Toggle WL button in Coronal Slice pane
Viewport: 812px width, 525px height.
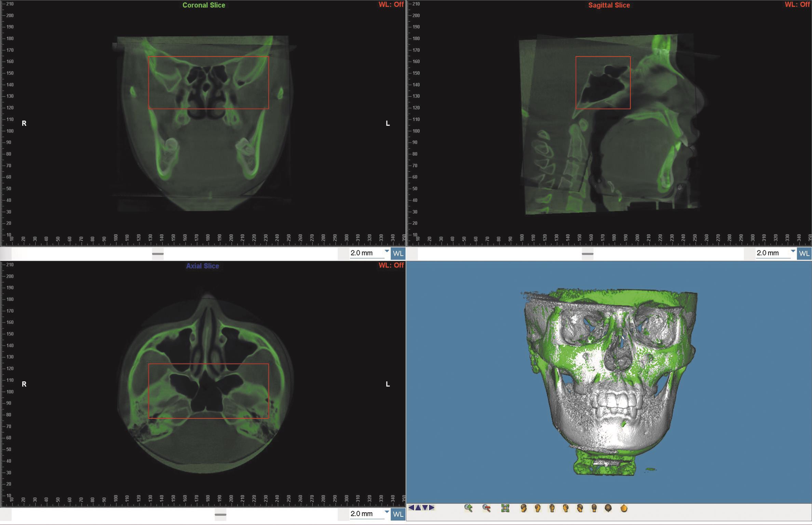[x=398, y=253]
